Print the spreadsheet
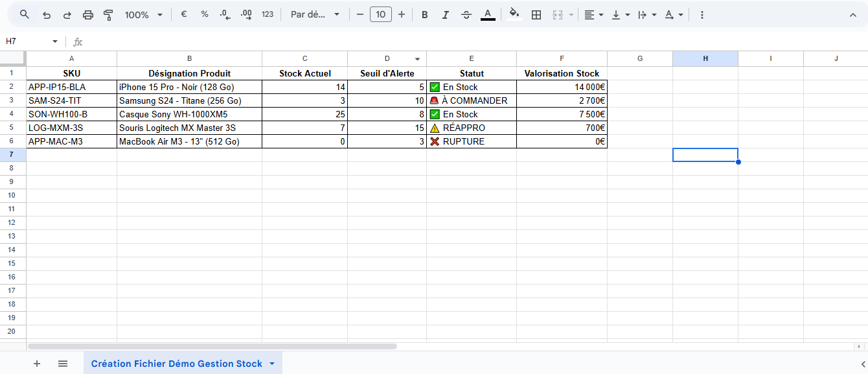This screenshot has width=868, height=374. point(88,14)
